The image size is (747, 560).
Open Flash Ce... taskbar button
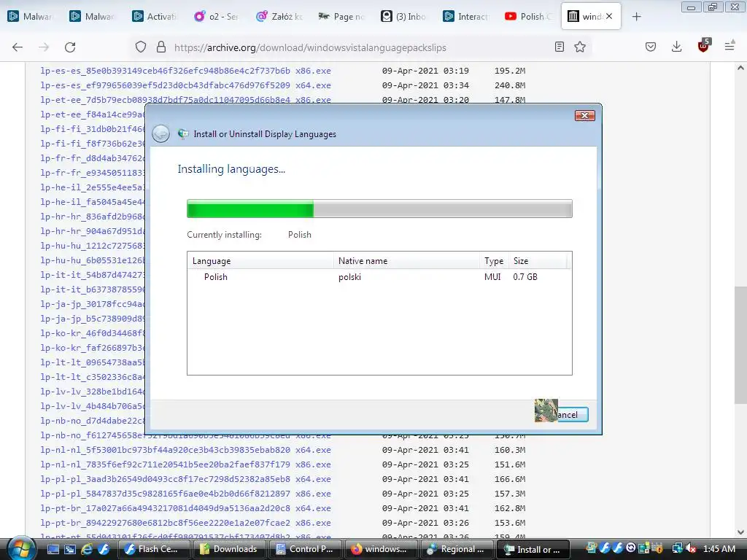[153, 549]
